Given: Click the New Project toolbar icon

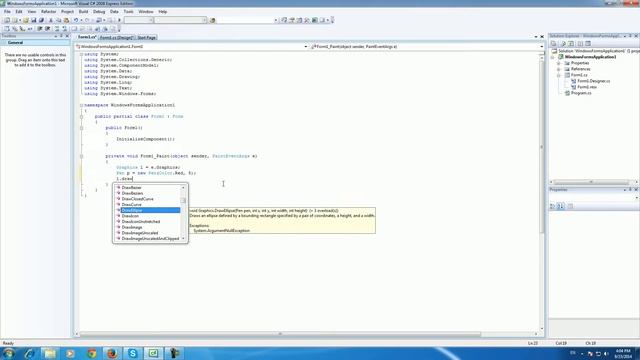Looking at the screenshot, I should (7, 20).
